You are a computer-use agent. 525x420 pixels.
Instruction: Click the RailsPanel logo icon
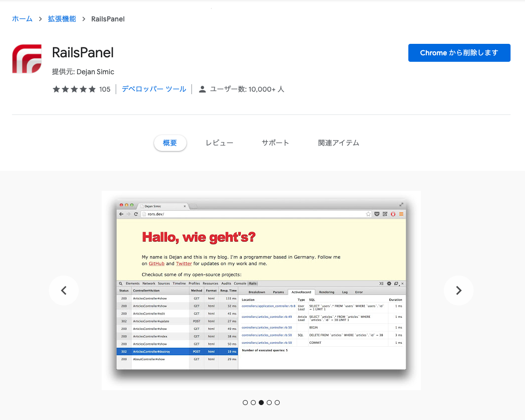(x=26, y=58)
